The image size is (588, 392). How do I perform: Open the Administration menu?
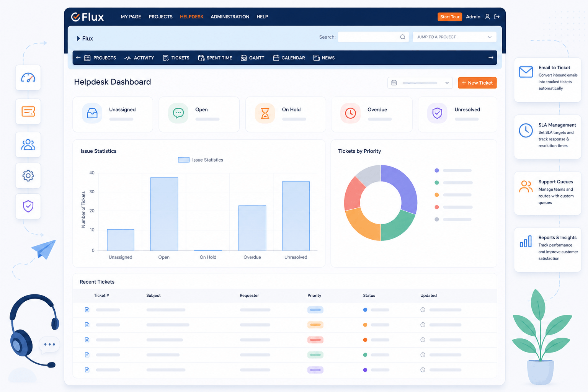230,17
